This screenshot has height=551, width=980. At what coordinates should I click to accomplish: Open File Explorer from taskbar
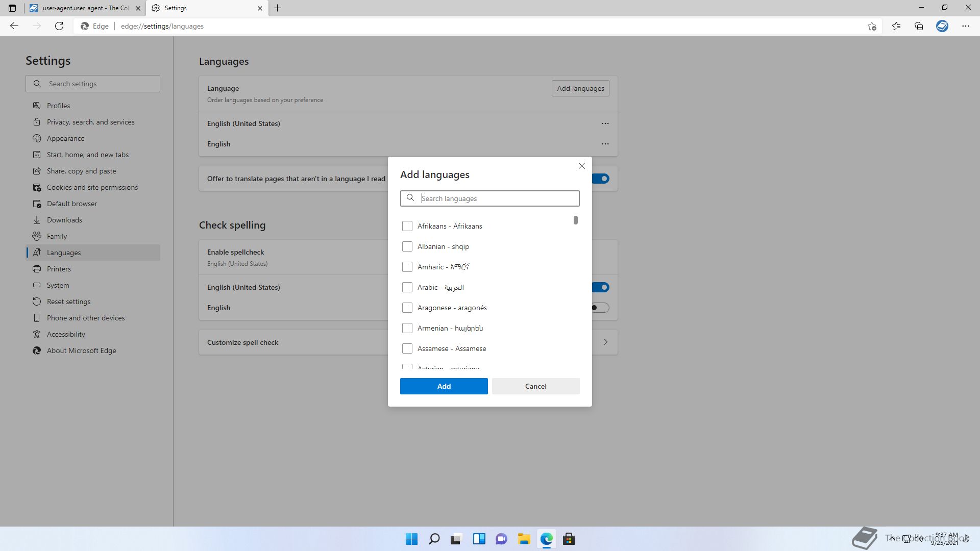coord(524,539)
